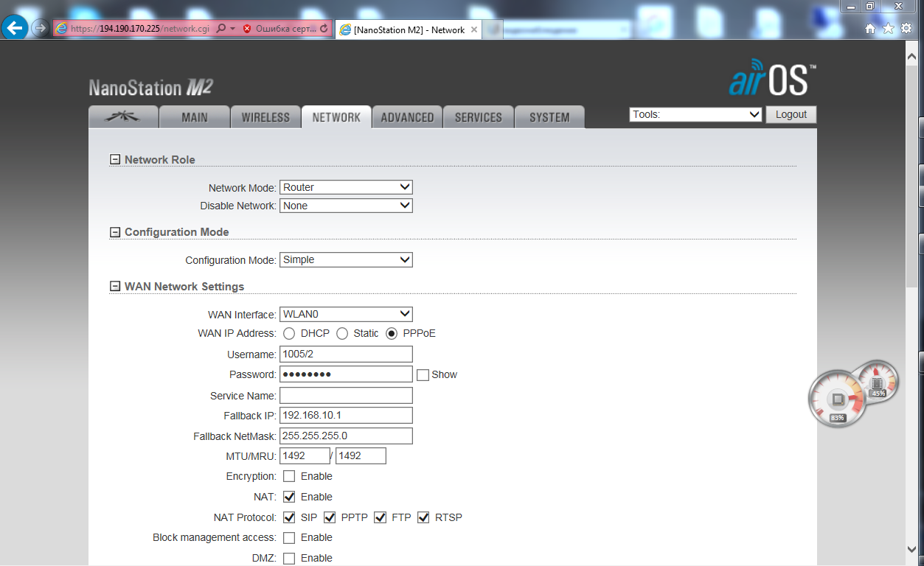
Task: Open the Network Mode dropdown
Action: tap(346, 187)
